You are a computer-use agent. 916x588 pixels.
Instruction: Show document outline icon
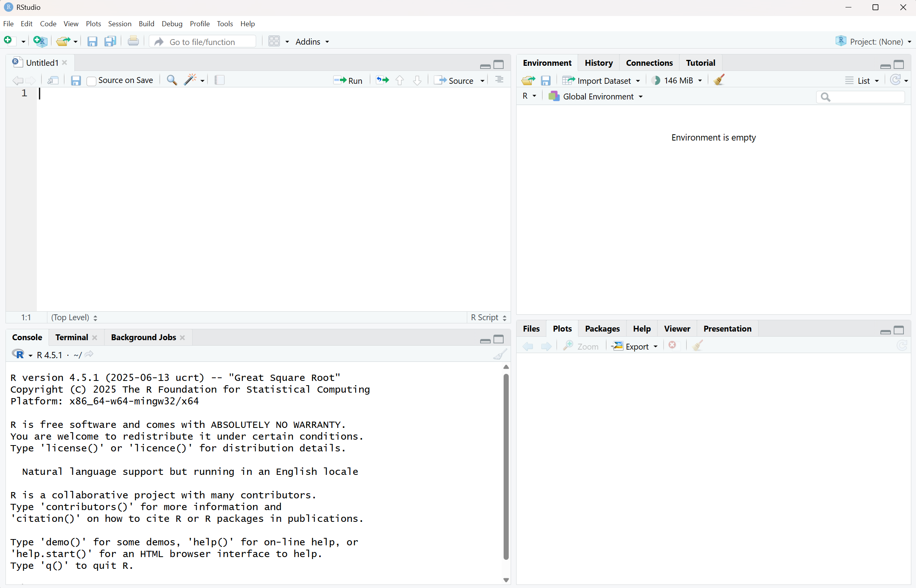(x=499, y=80)
